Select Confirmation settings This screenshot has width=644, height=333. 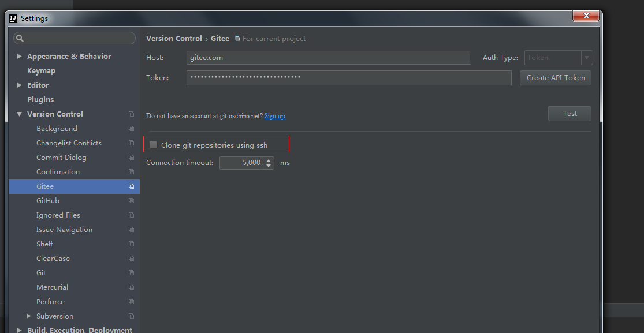[x=58, y=171]
